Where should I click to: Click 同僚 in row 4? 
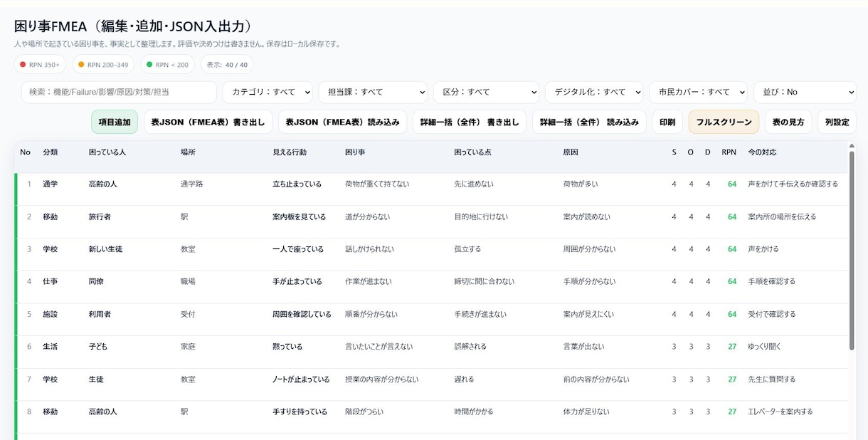[96, 281]
